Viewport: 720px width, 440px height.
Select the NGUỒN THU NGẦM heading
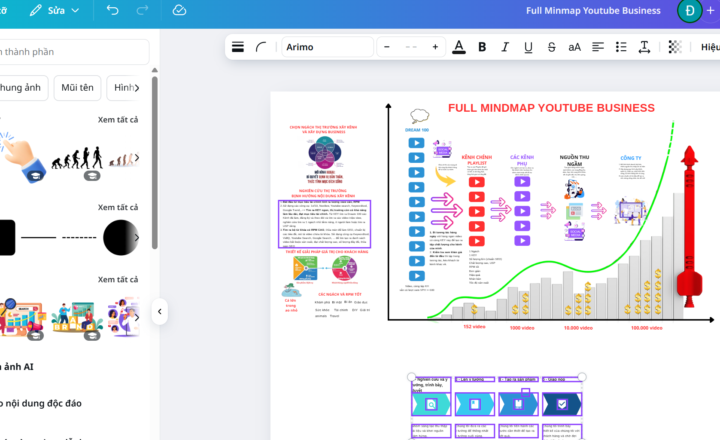pos(574,160)
